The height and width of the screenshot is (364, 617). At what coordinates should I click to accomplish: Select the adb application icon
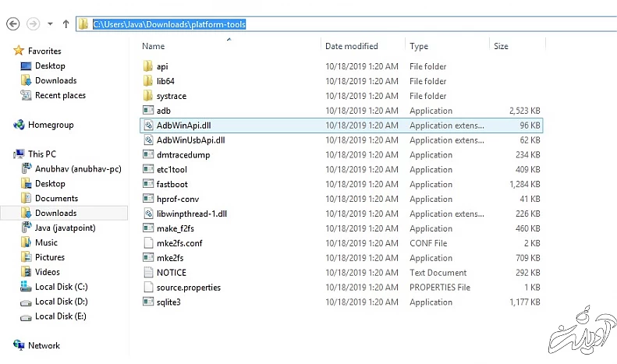150,111
